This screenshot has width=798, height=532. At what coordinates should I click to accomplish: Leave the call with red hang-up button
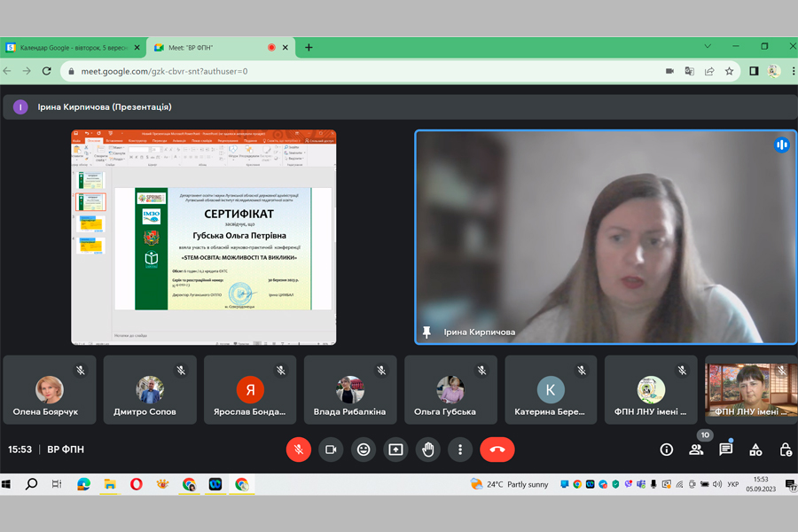coord(497,450)
